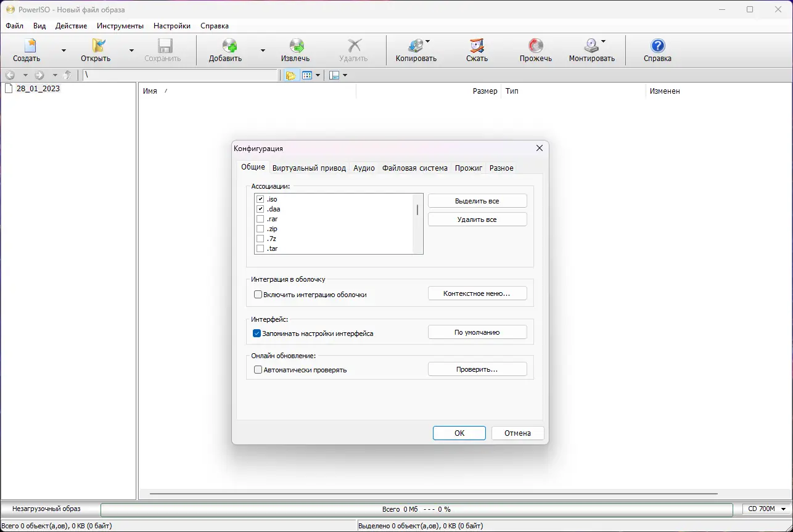Open the Настройки menu
The image size is (793, 532).
pos(172,26)
